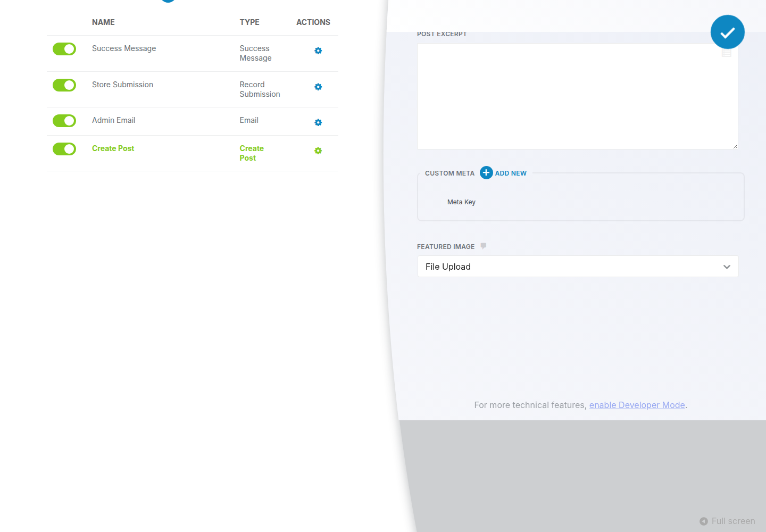The height and width of the screenshot is (532, 766).
Task: Select the Success Message action name
Action: 124,48
